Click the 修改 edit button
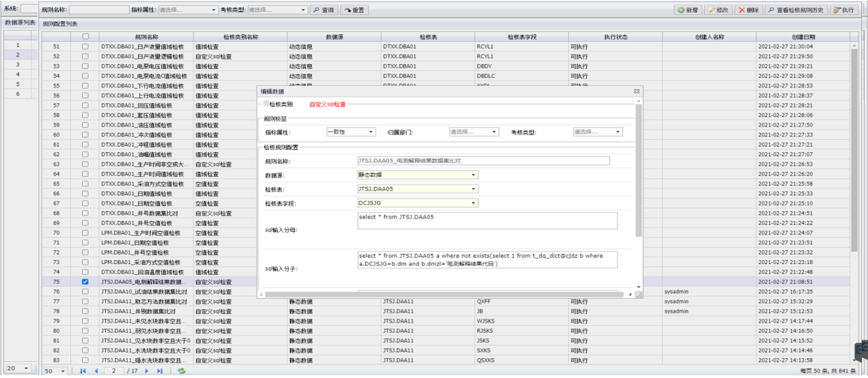 (x=718, y=10)
